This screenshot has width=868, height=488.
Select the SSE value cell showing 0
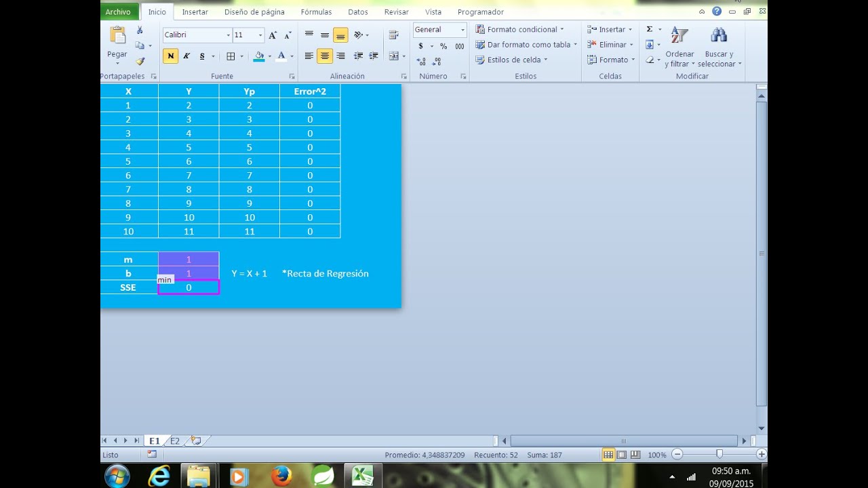189,287
